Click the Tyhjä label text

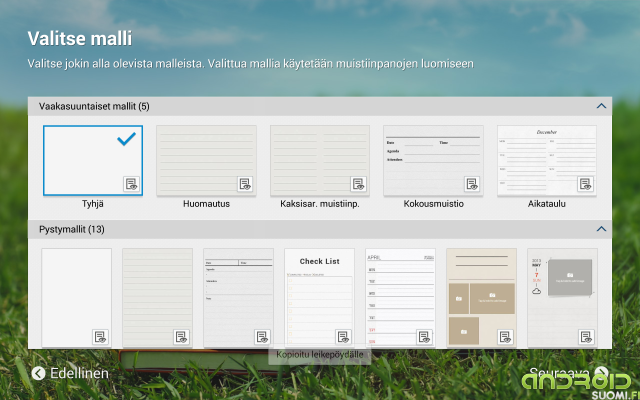click(x=93, y=204)
